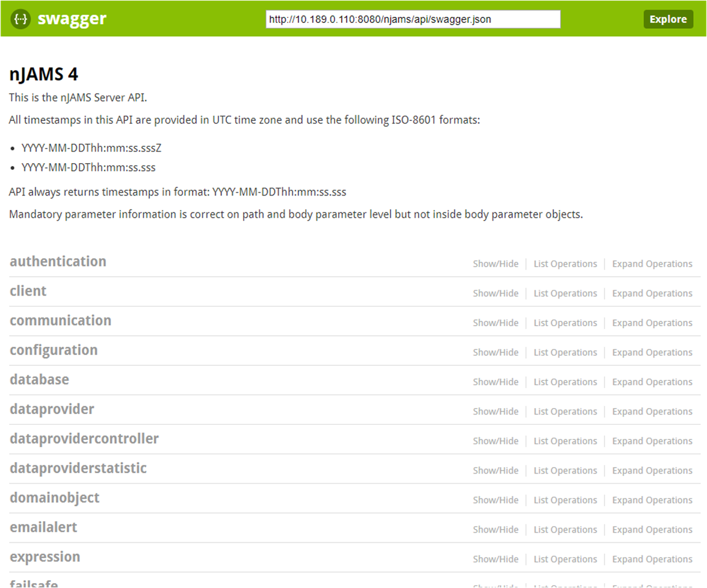This screenshot has height=588, width=707.
Task: Click the nJAMS 4 page title
Action: click(x=44, y=75)
